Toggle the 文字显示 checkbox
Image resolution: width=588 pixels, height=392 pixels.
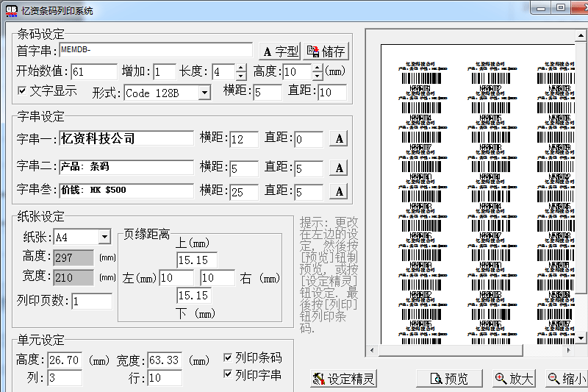22,90
